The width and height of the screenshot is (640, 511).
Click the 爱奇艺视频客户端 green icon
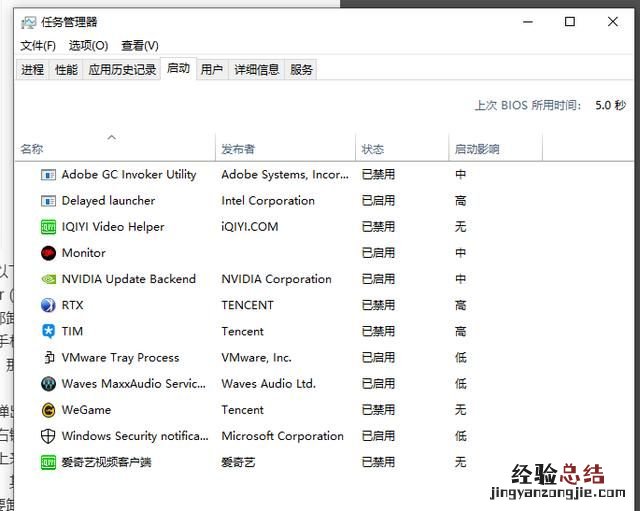pos(48,462)
